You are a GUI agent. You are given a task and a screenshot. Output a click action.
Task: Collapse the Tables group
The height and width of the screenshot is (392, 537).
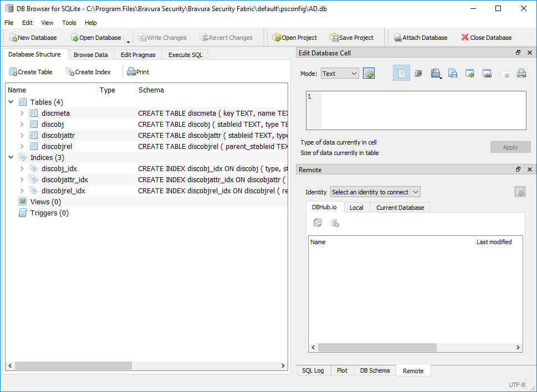point(11,101)
